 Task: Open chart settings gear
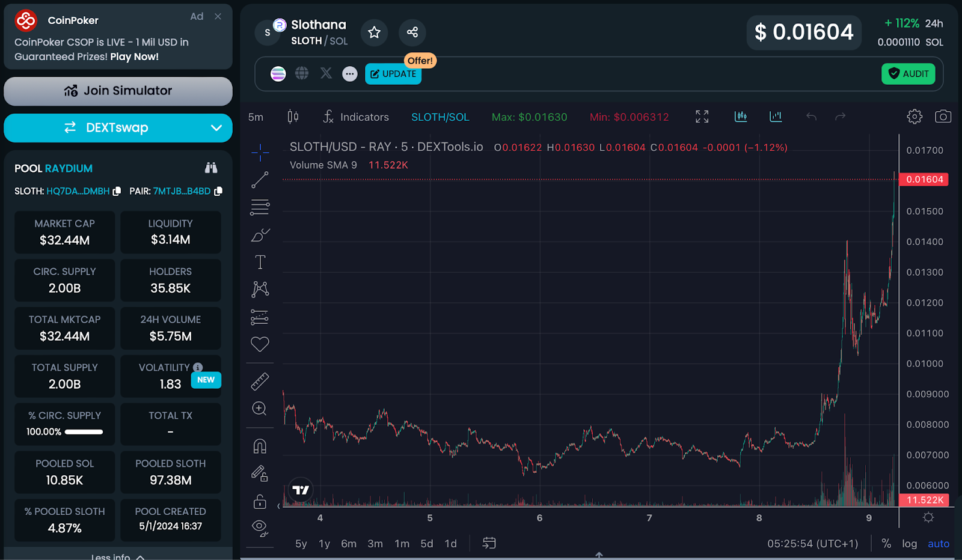(x=915, y=117)
